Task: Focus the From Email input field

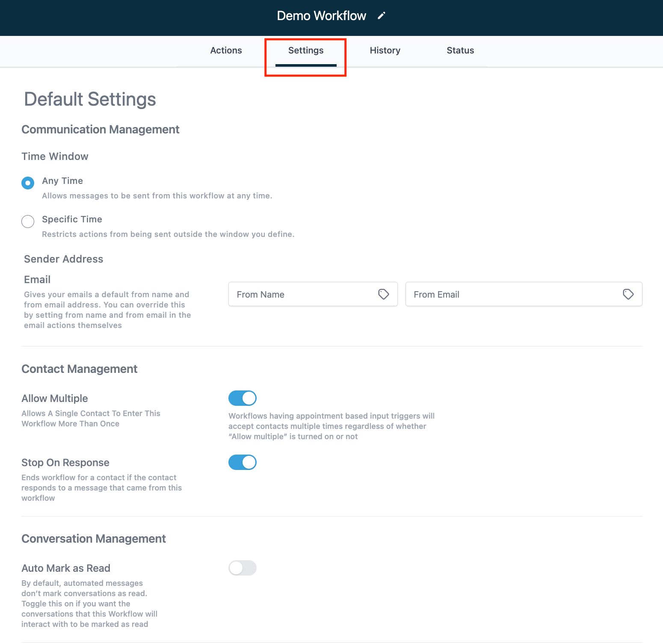Action: [x=513, y=294]
